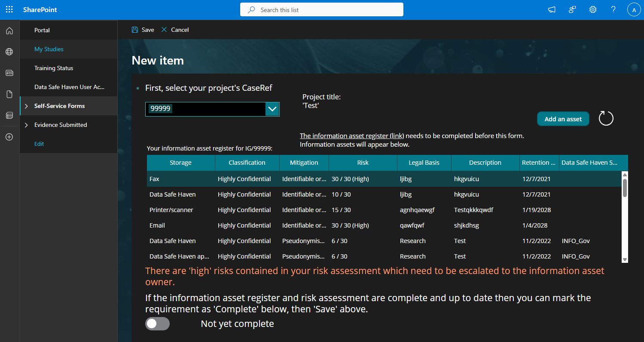Click the Create plus icon in rail

point(9,137)
